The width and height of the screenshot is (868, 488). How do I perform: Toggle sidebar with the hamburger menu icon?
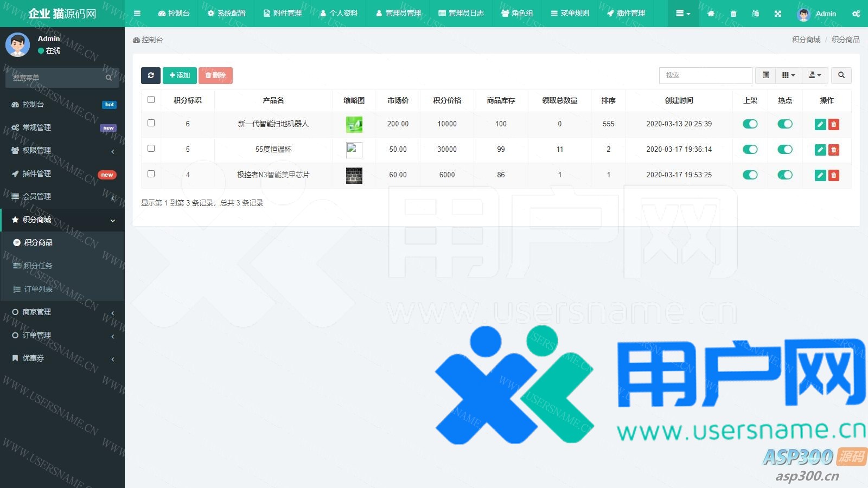pos(137,14)
